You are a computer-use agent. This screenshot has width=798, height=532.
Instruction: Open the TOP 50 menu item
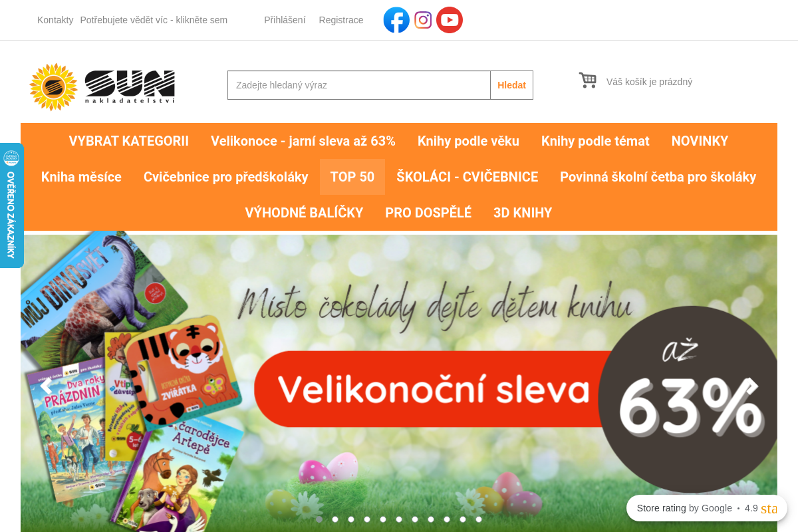point(352,177)
